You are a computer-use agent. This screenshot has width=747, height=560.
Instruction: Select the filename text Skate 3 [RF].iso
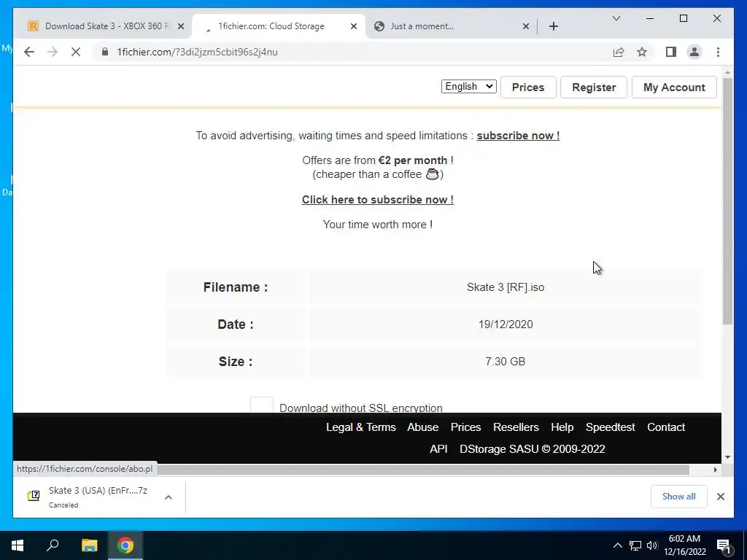[x=506, y=287]
